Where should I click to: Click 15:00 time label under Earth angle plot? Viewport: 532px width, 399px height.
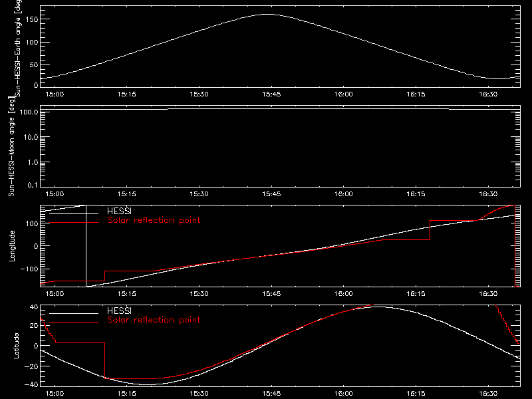pos(55,94)
